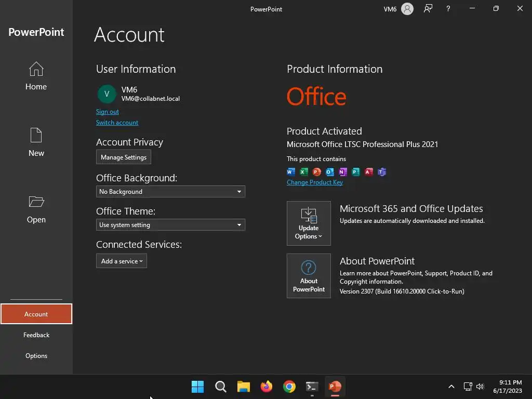Show hidden icons in the system tray

(451, 387)
